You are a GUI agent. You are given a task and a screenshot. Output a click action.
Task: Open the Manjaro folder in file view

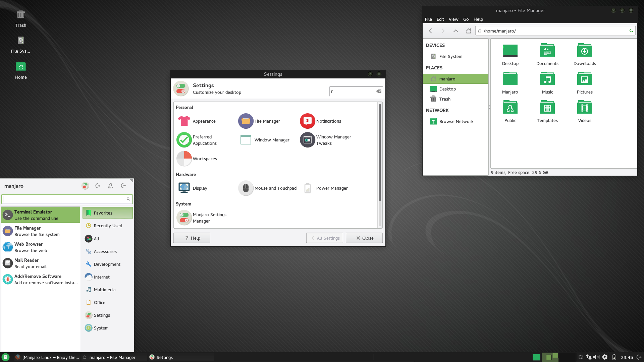click(510, 83)
